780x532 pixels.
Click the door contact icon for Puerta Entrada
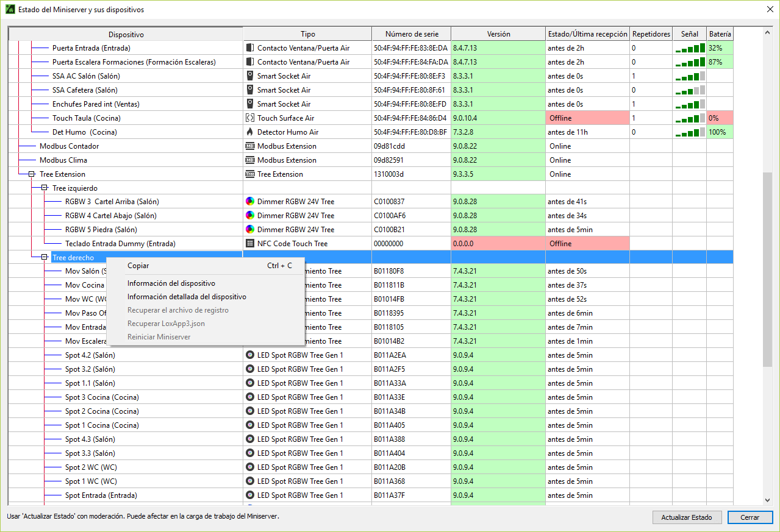249,48
